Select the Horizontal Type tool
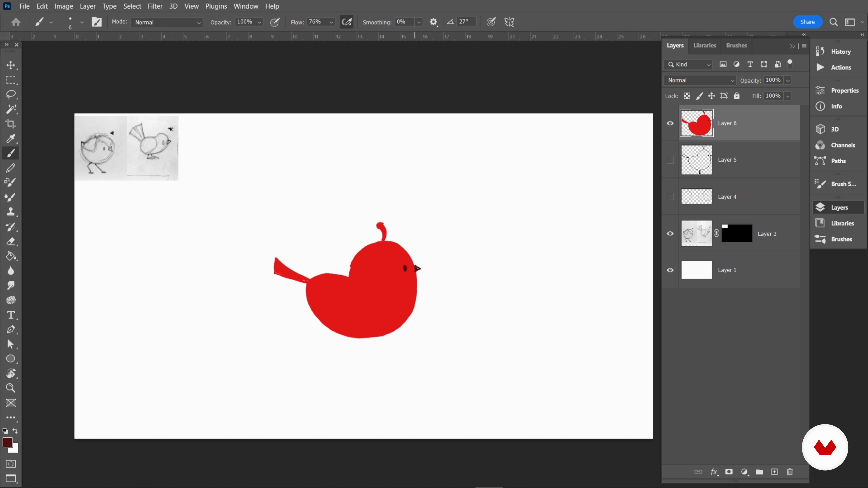 [x=11, y=315]
